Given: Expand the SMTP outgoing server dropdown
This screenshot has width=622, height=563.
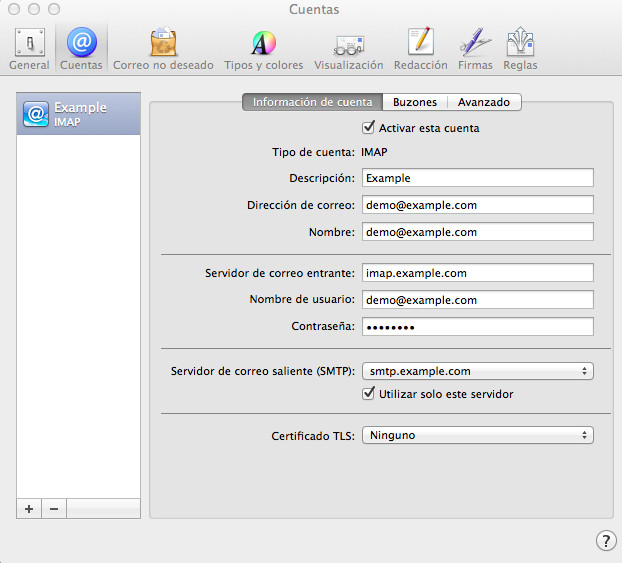Looking at the screenshot, I should point(477,371).
